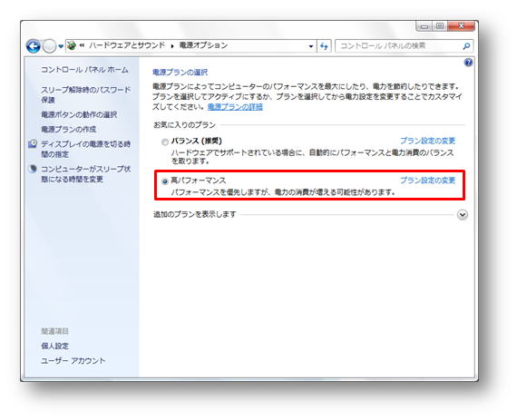
Task: Click the search magnifier icon
Action: click(466, 46)
